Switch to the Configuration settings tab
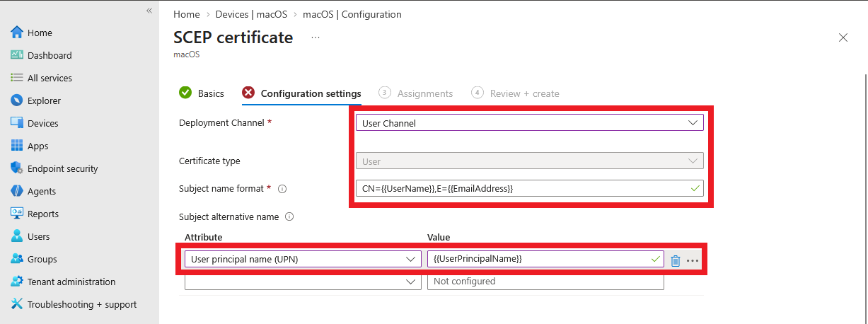Viewport: 868px width, 324px height. tap(301, 93)
